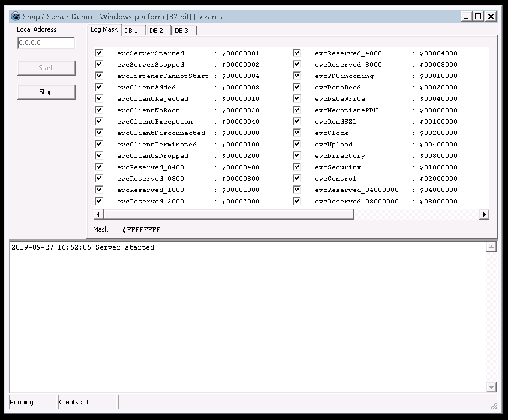Click the horizontal scrollbar thumb in mask list
The width and height of the screenshot is (508, 420).
pos(229,214)
